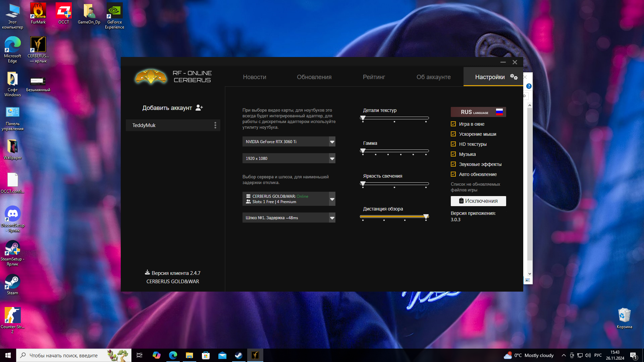The image size is (644, 362).
Task: Toggle the Звуковые эффекты checkbox
Action: click(x=453, y=164)
